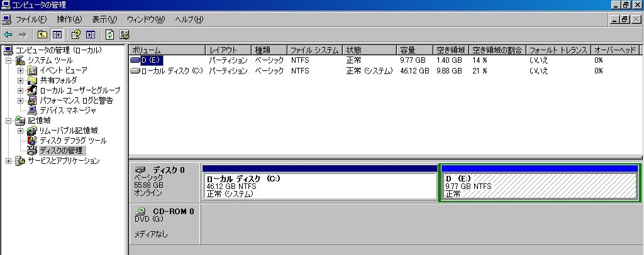Viewport: 644px width, 255px height.
Task: Restore the inner MMC child window
Action: click(625, 19)
